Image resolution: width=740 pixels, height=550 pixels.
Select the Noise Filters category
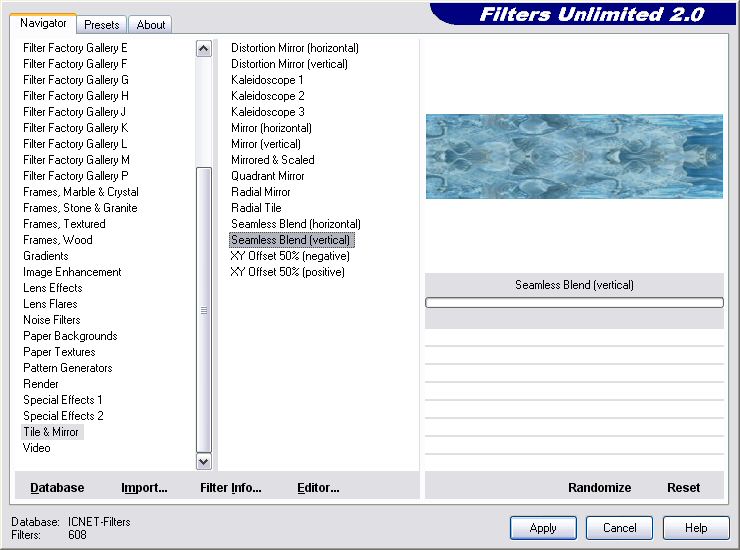point(51,320)
